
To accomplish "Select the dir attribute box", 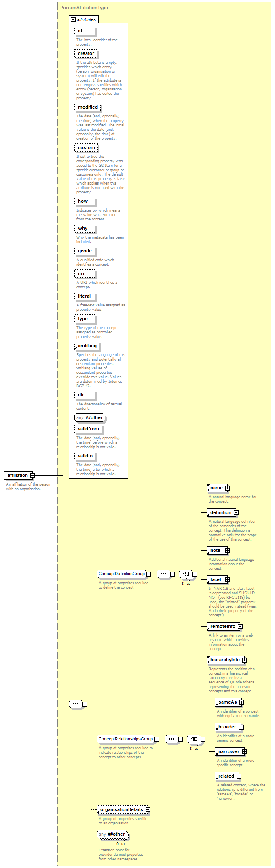I will point(85,395).
